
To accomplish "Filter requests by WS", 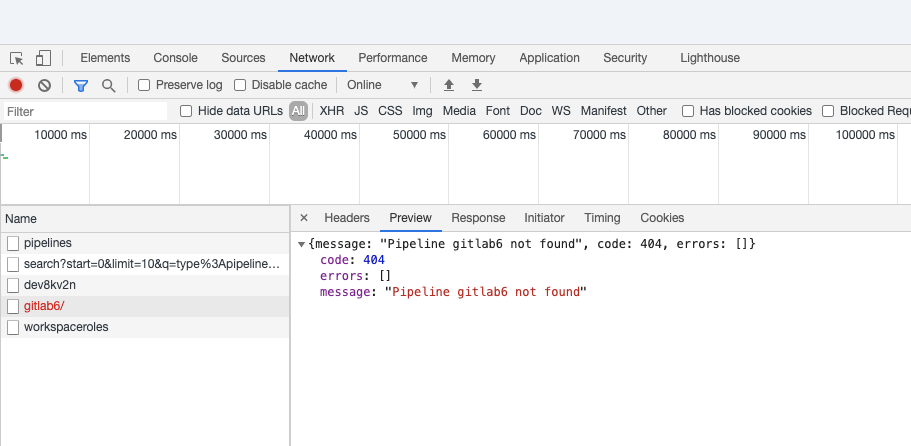I will [561, 111].
